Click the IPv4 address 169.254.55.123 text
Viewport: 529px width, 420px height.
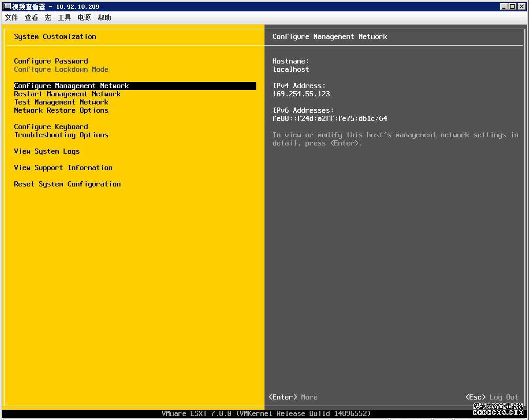301,94
